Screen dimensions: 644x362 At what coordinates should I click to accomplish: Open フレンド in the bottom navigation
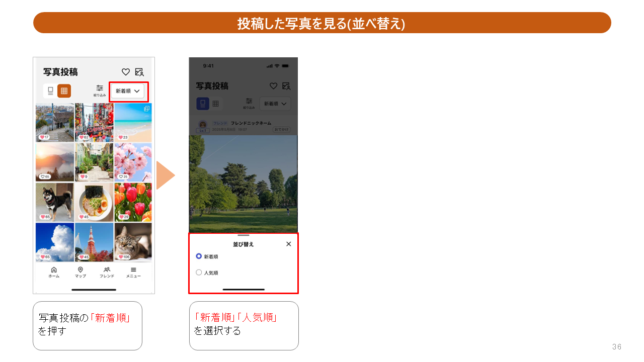click(107, 273)
